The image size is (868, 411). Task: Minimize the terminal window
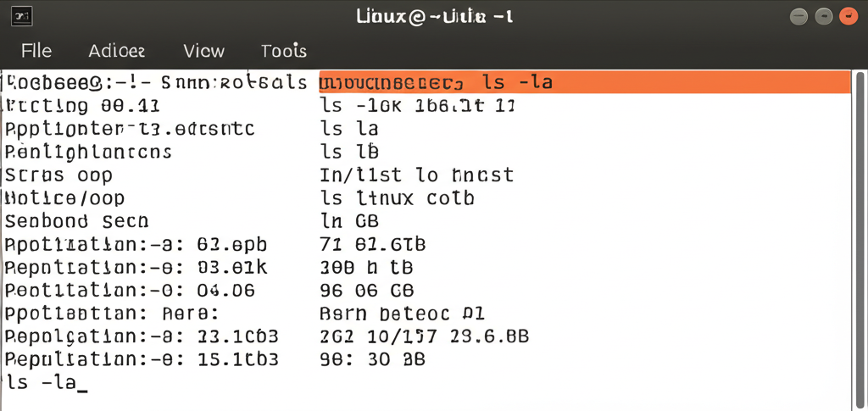tap(798, 17)
